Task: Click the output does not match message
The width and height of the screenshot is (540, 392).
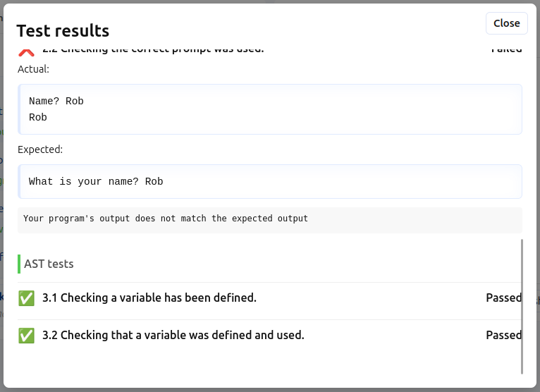Action: pos(165,219)
